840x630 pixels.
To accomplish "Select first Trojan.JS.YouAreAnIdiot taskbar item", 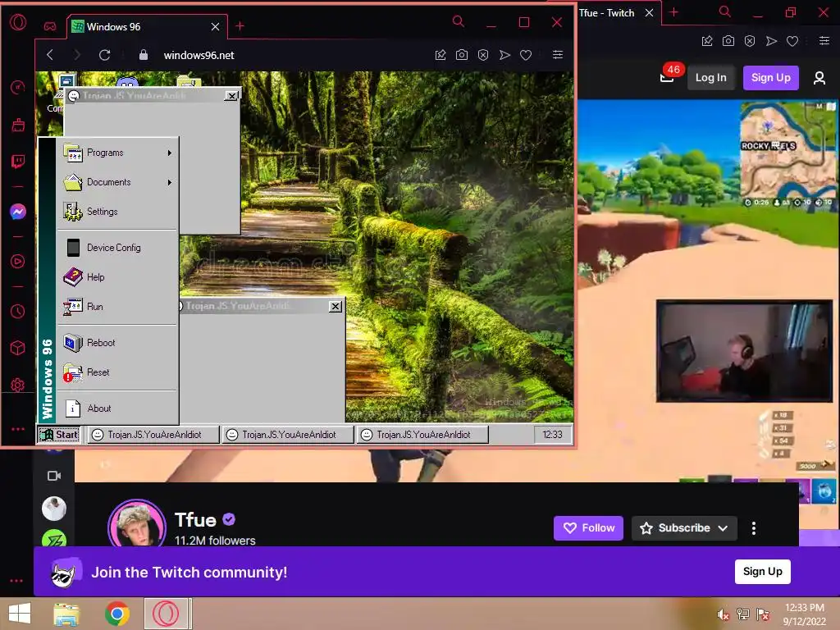I will [153, 435].
